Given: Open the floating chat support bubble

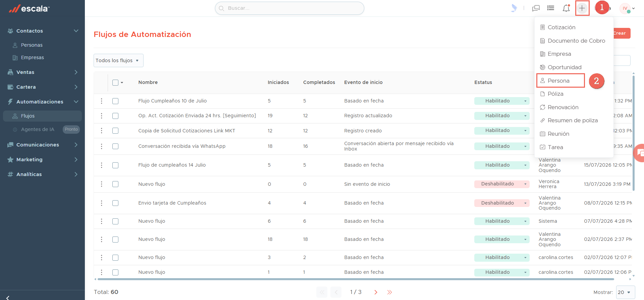Looking at the screenshot, I should 639,153.
